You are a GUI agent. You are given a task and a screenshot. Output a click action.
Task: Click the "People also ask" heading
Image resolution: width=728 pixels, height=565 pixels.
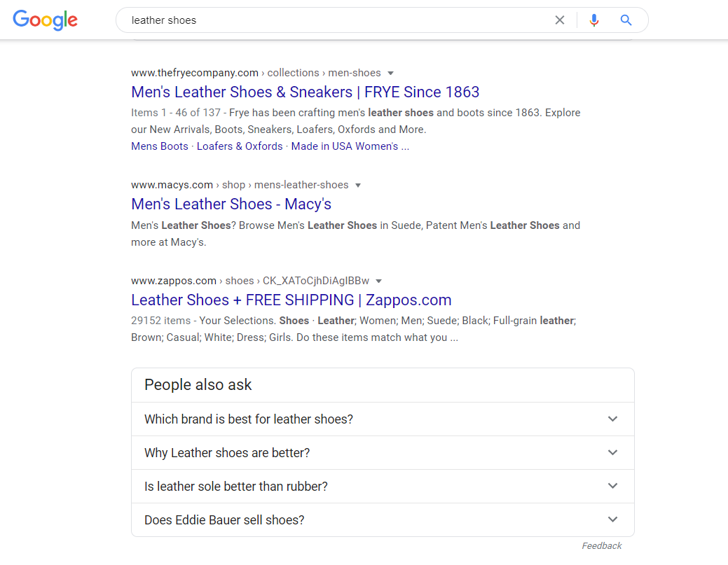pyautogui.click(x=198, y=384)
